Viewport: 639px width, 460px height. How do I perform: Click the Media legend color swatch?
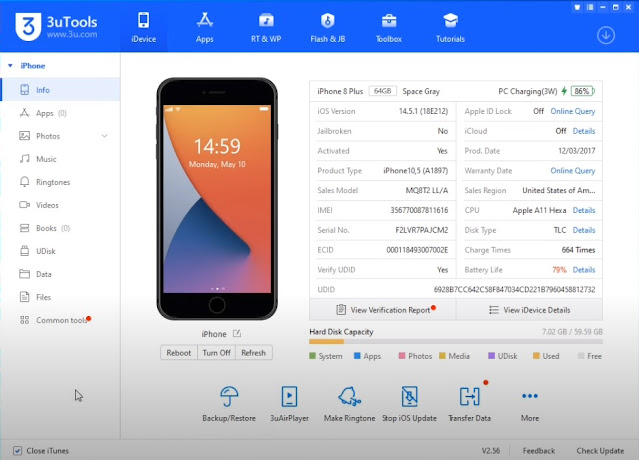[x=442, y=356]
